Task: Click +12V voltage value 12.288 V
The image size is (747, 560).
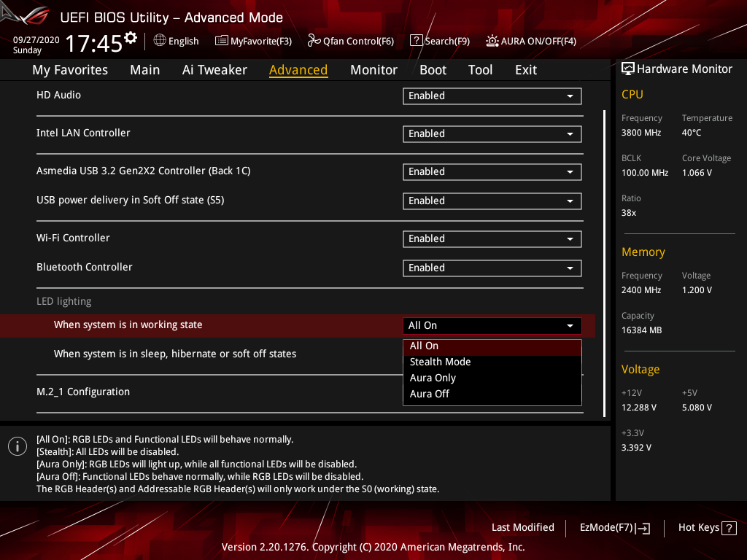Action: [x=639, y=408]
